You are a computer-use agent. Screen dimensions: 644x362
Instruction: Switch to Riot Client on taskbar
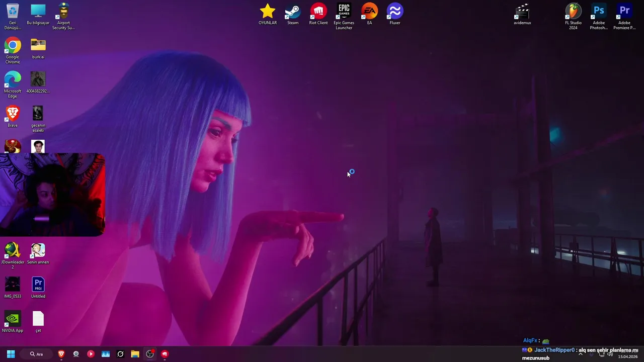(x=165, y=354)
